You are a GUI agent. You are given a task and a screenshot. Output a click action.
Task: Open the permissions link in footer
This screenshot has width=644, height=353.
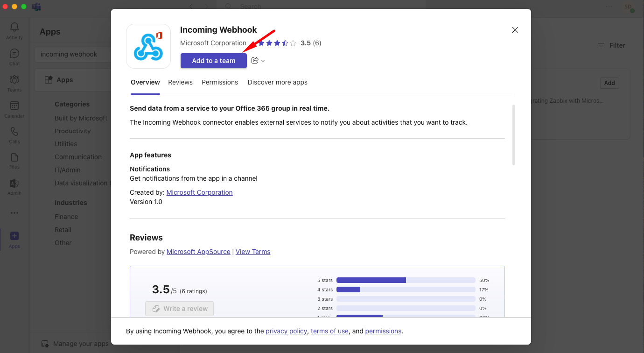(x=383, y=331)
